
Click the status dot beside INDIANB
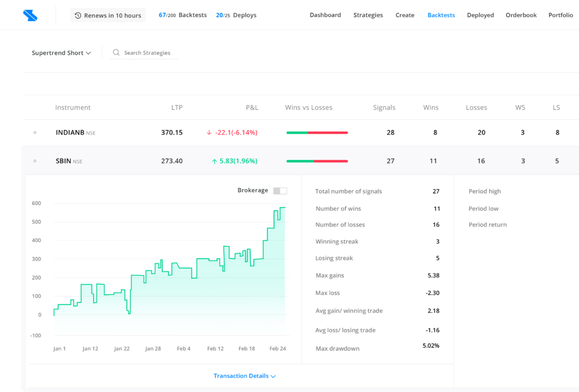[35, 133]
